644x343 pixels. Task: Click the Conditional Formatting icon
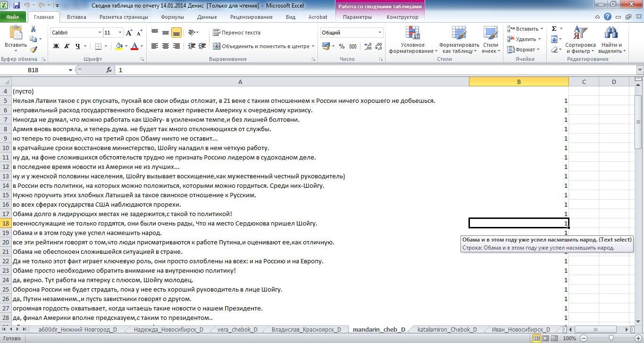(x=413, y=33)
